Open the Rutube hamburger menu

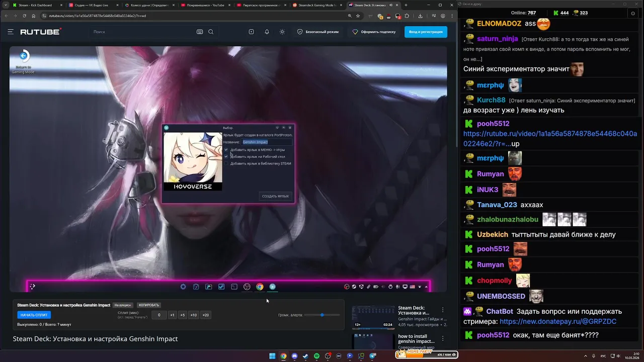click(x=11, y=32)
